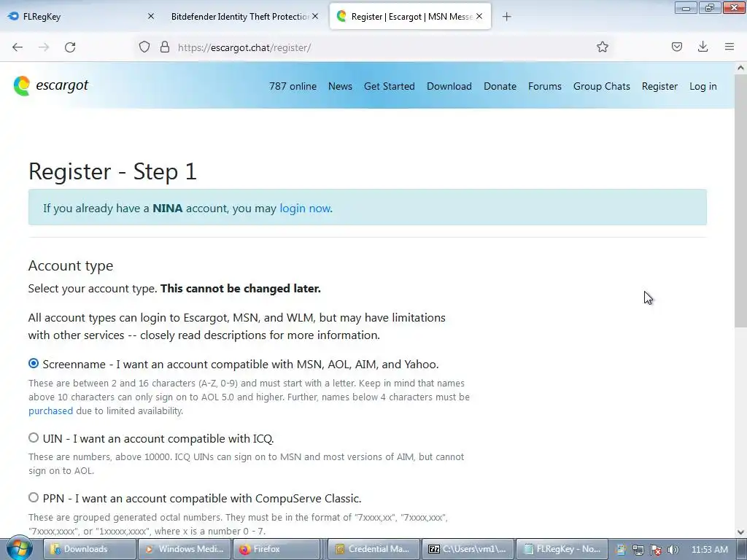Viewport: 747px width, 560px height.
Task: Click the 787 online counter
Action: (293, 86)
